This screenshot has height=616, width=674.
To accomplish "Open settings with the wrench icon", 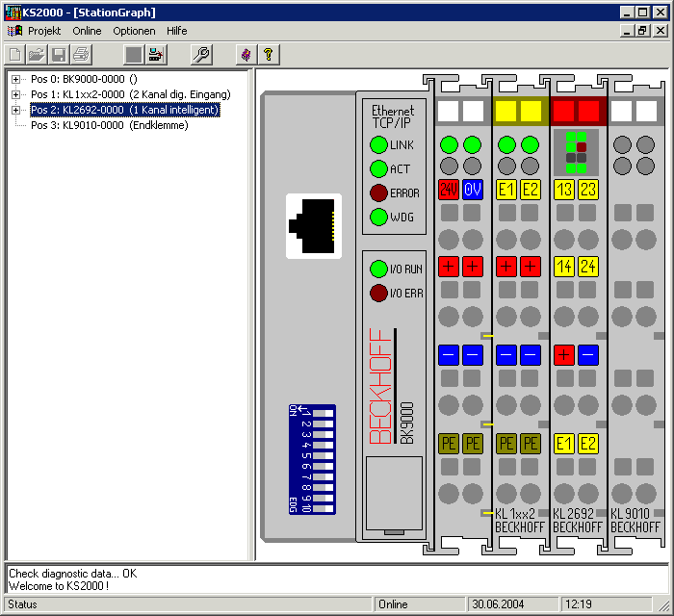I will (x=200, y=55).
